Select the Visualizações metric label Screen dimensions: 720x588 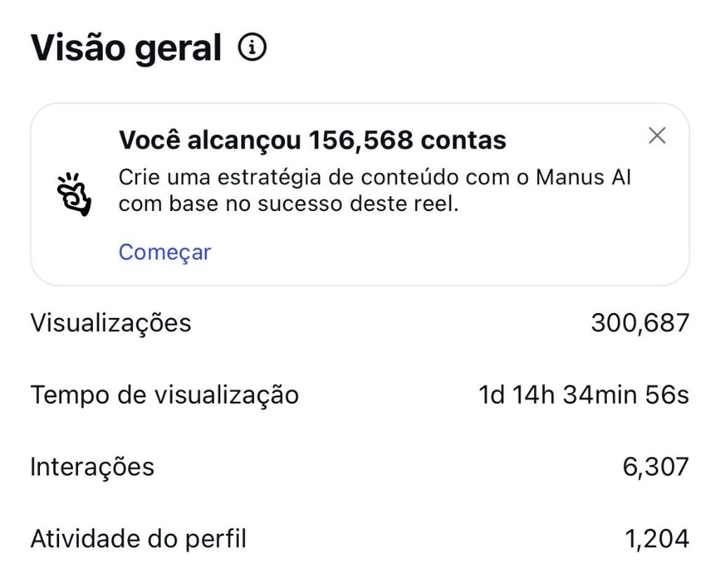coord(110,323)
